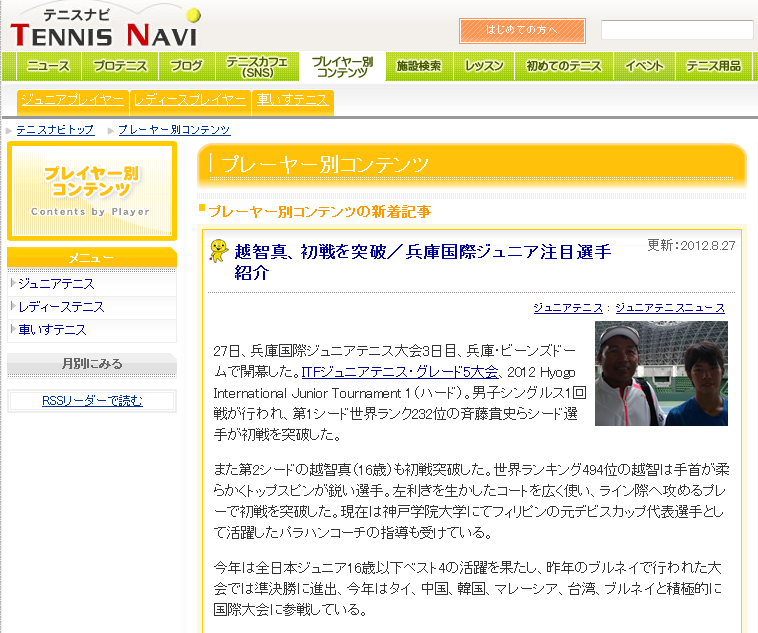Go to the レッスン tab
758x633 pixels.
point(485,67)
